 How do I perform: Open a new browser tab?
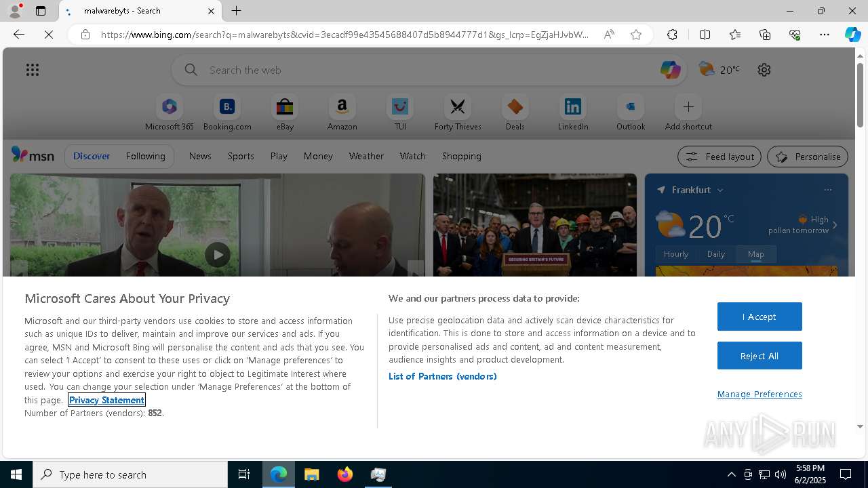pos(236,11)
